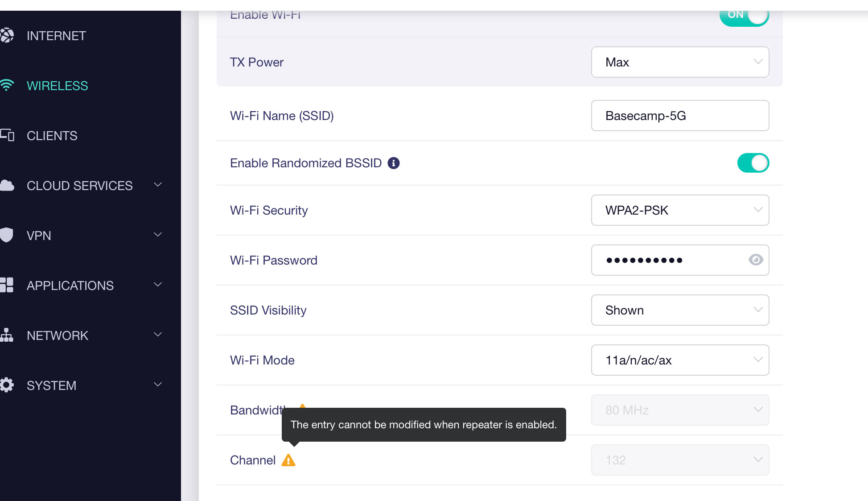
Task: Open the SSID Visibility dropdown
Action: tap(680, 310)
